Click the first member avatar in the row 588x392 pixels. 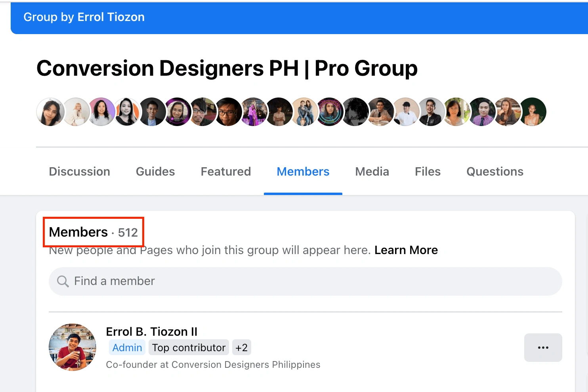coord(50,112)
